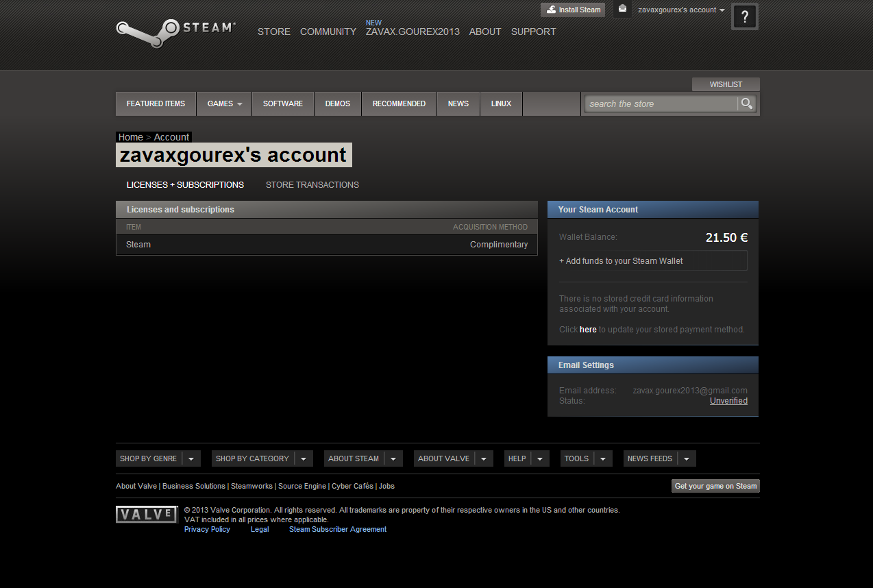Switch to LICENSES + SUBSCRIPTIONS tab

(x=185, y=184)
